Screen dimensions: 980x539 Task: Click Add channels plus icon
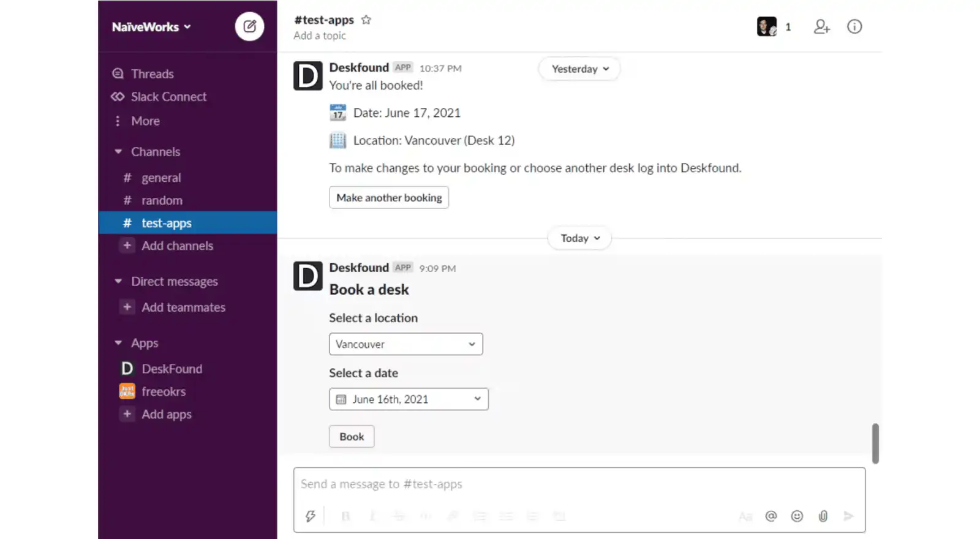(127, 246)
